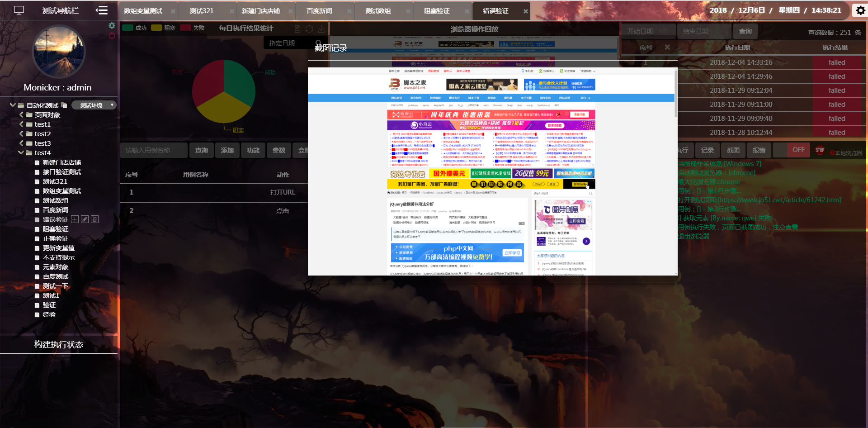The width and height of the screenshot is (868, 428).
Task: Close the 阻塞验证 tab
Action: (467, 11)
